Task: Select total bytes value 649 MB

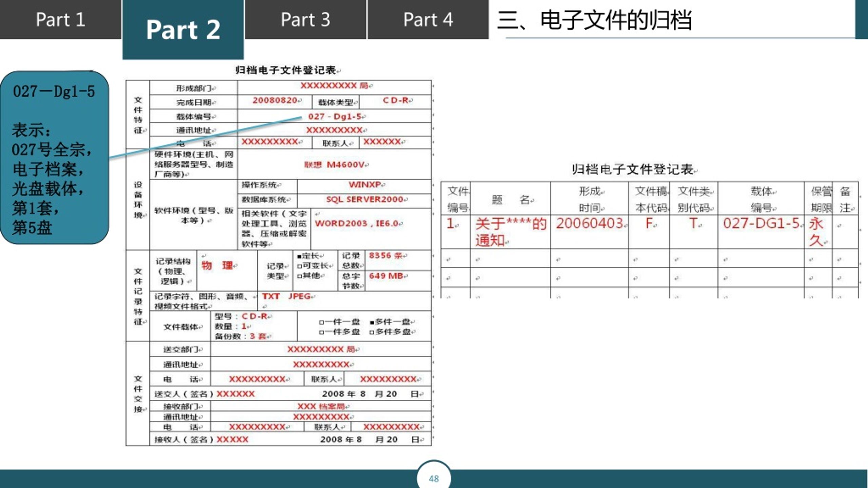Action: tap(386, 276)
